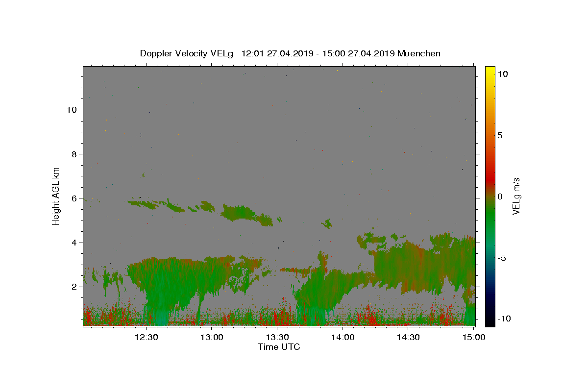This screenshot has width=588, height=392.
Task: Click the 'Muenchen' station name in title
Action: (419, 53)
